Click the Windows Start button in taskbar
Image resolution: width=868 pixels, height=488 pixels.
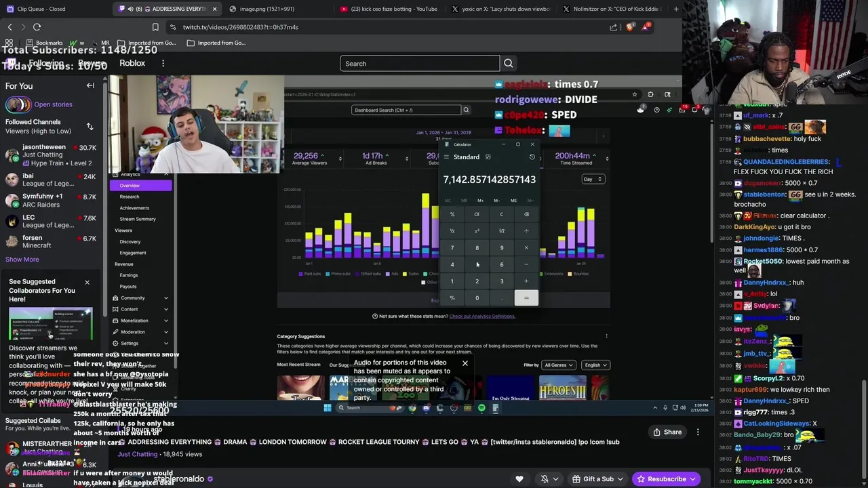pos(328,408)
